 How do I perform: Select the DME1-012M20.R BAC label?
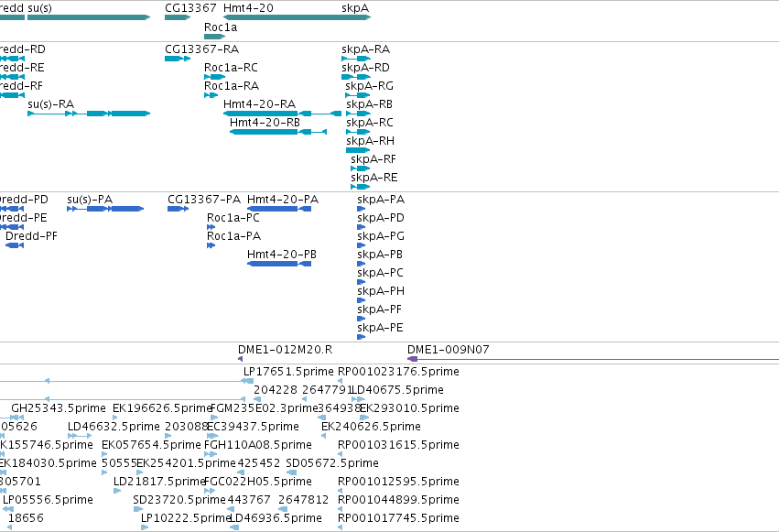[286, 350]
